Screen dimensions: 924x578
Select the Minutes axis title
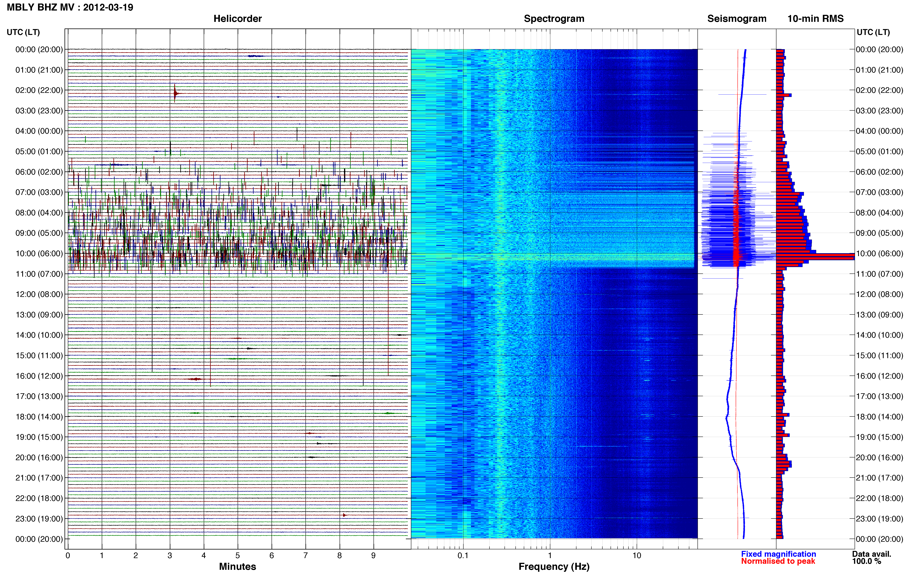click(x=238, y=566)
